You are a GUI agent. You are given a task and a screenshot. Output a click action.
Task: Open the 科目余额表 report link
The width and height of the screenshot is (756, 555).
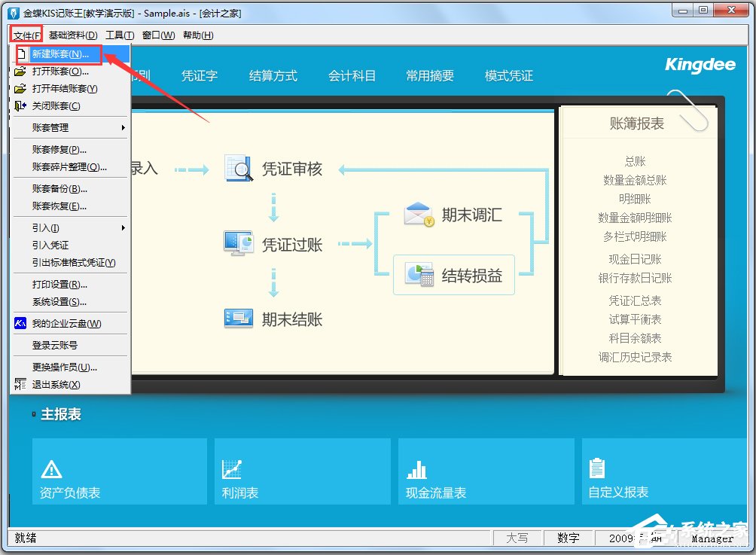click(x=635, y=338)
